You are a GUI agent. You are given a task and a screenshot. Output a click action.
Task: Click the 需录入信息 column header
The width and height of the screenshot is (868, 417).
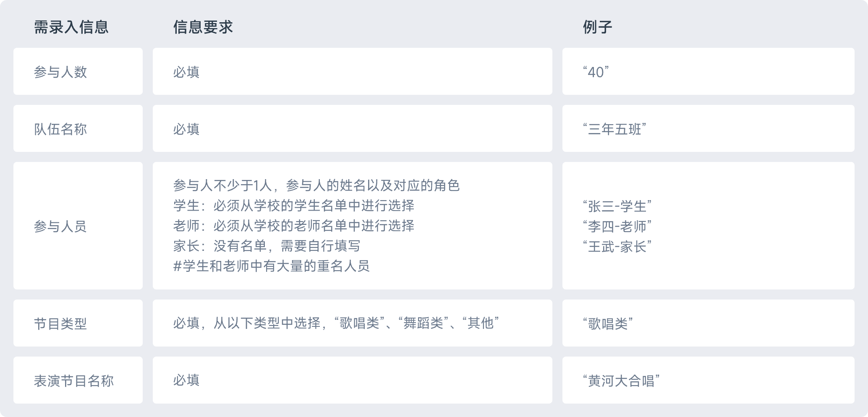(71, 27)
